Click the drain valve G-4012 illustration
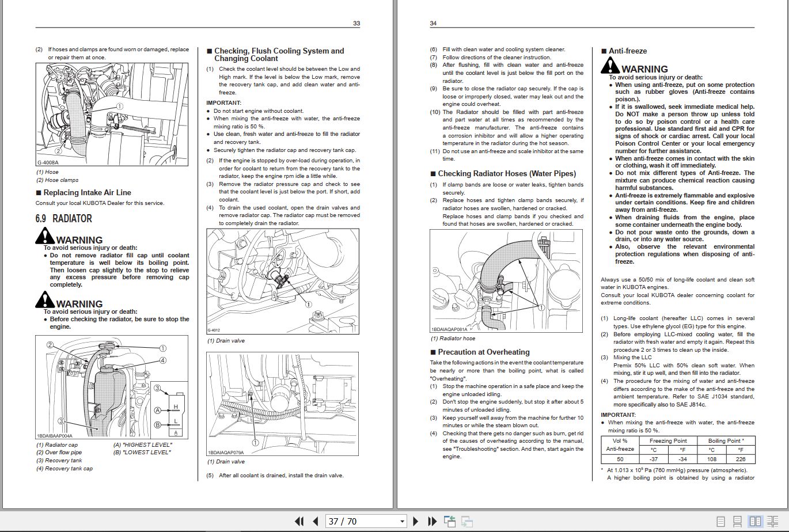 (x=283, y=282)
